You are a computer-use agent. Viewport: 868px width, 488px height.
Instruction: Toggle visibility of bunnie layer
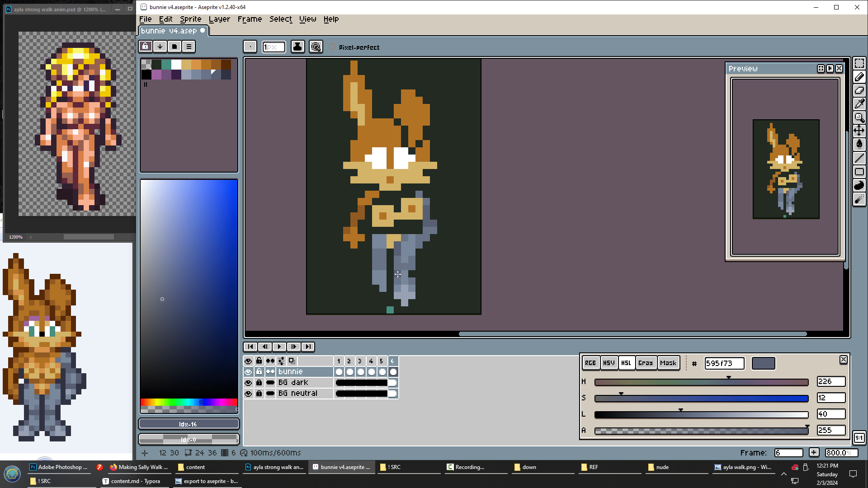248,372
